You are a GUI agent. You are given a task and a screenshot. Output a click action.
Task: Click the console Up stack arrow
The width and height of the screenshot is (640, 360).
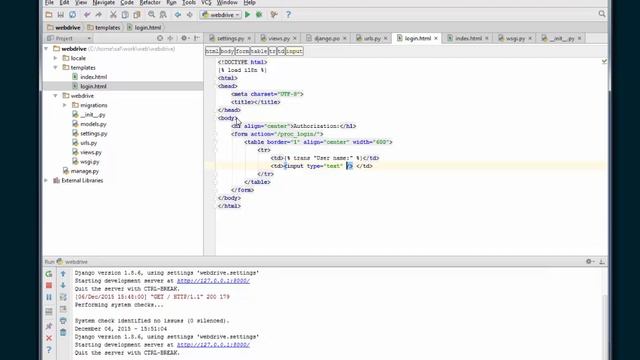click(63, 274)
